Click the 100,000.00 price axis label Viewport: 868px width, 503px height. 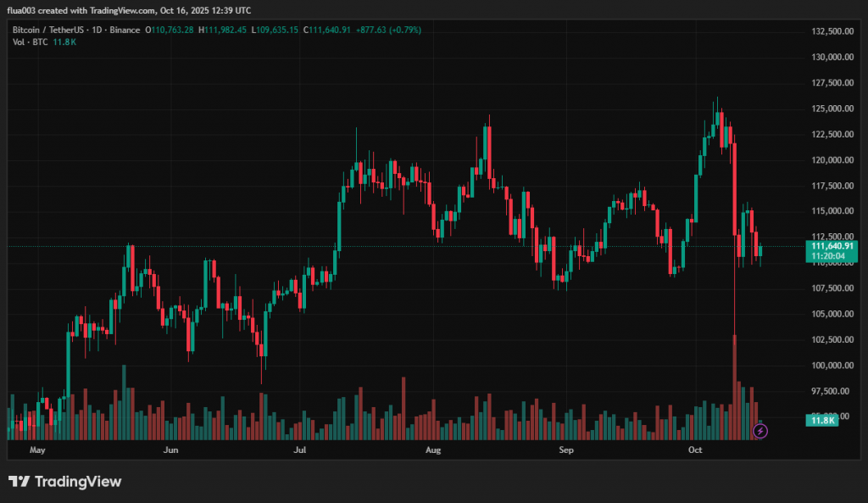click(x=832, y=366)
